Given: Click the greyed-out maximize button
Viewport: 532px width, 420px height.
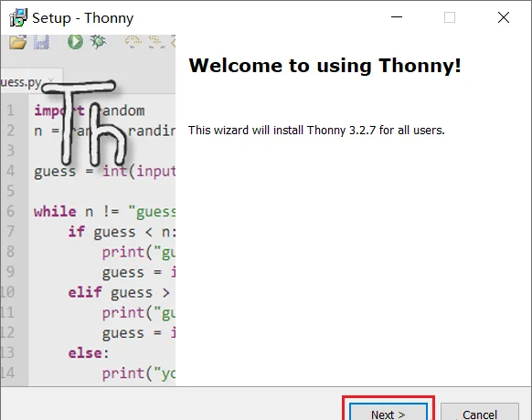Looking at the screenshot, I should tap(450, 17).
